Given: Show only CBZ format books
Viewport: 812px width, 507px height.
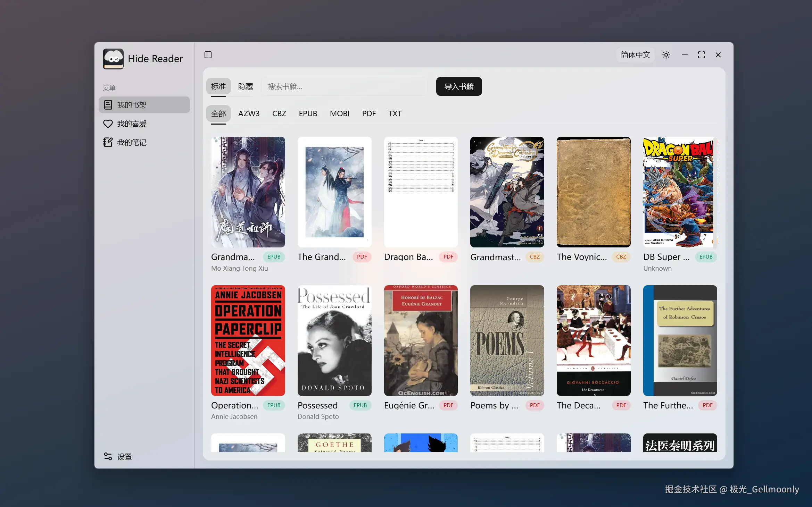Looking at the screenshot, I should pos(279,113).
